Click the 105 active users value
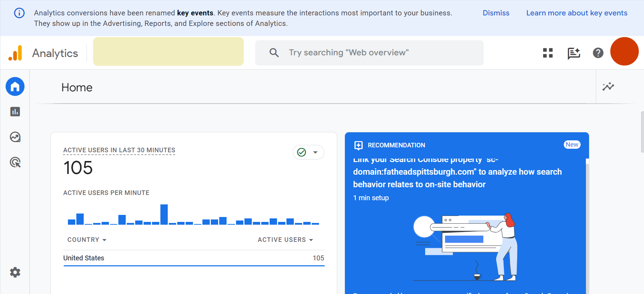The image size is (644, 294). (x=78, y=168)
